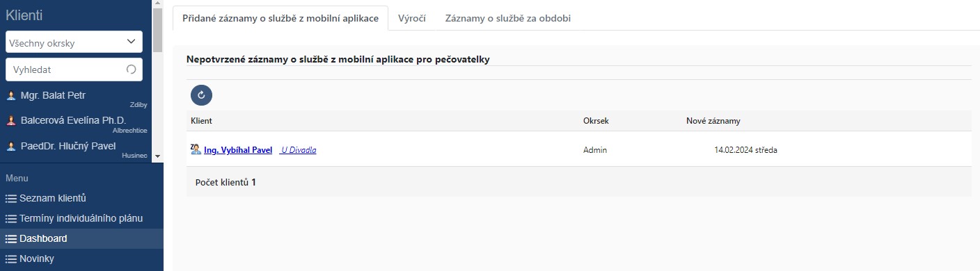The width and height of the screenshot is (980, 271).
Task: Follow the U Divadla link
Action: [x=298, y=149]
